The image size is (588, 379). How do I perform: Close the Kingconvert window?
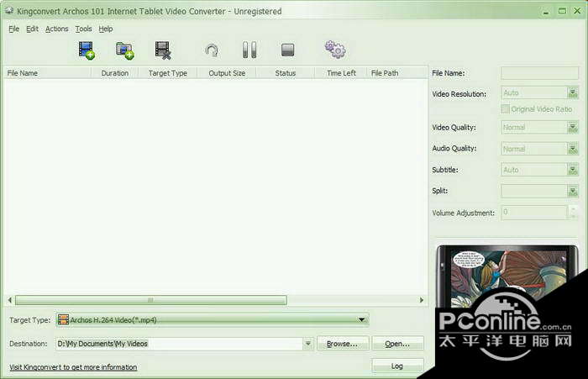[x=578, y=11]
